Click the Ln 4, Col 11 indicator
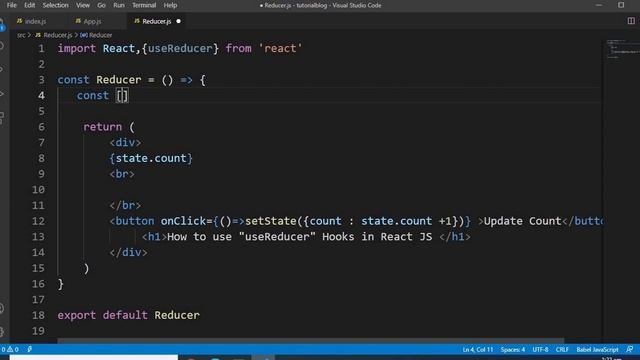 478,349
